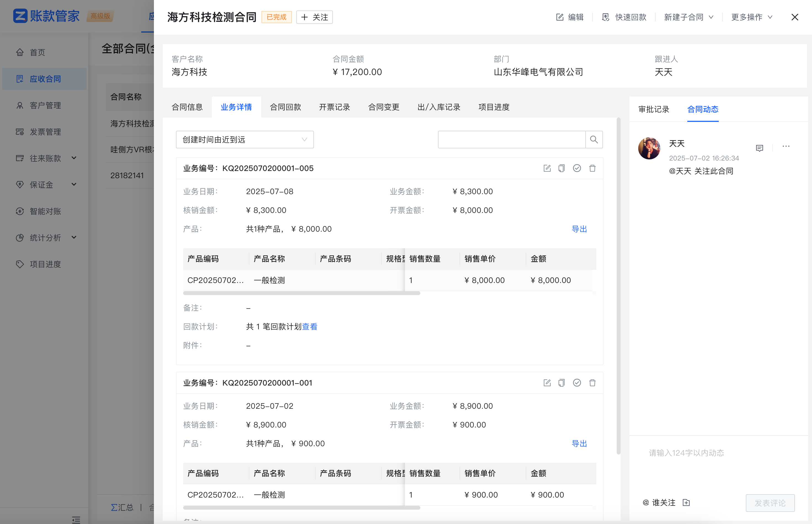
Task: Click 导出 for record KQ2025070200001-001
Action: (x=579, y=444)
